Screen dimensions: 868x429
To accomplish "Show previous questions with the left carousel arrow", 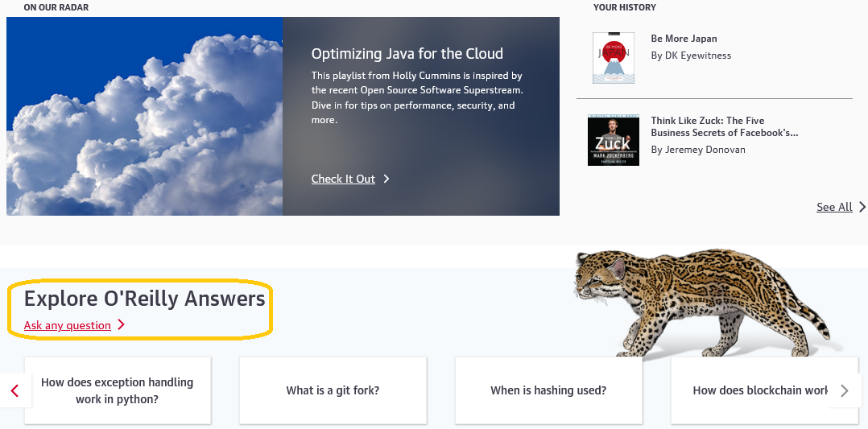I will [x=15, y=391].
